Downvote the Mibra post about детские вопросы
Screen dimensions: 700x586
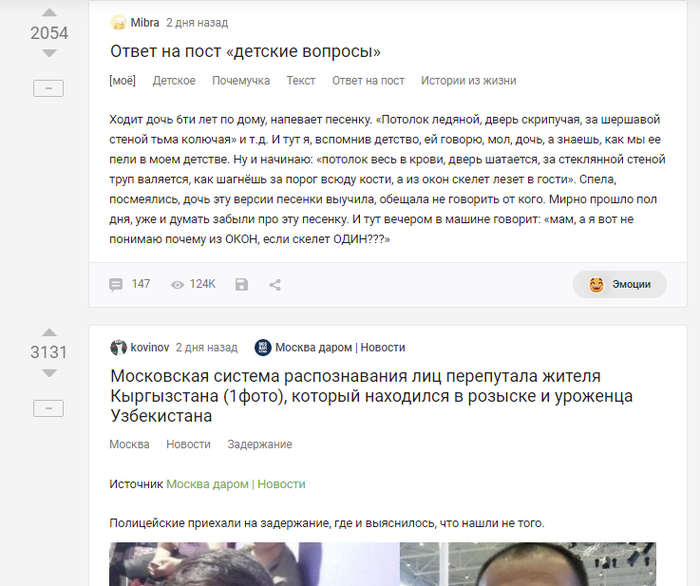tap(49, 53)
